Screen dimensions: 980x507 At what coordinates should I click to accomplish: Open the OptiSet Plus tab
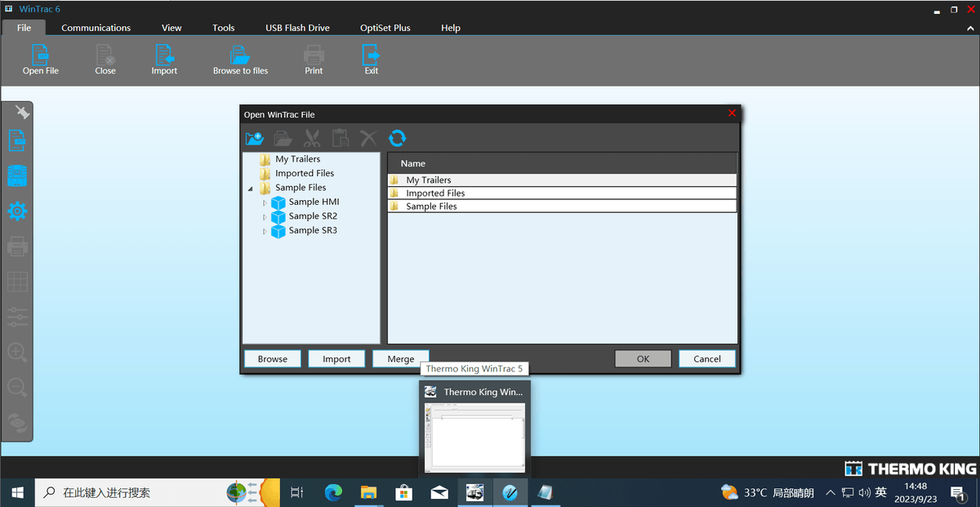coord(385,28)
